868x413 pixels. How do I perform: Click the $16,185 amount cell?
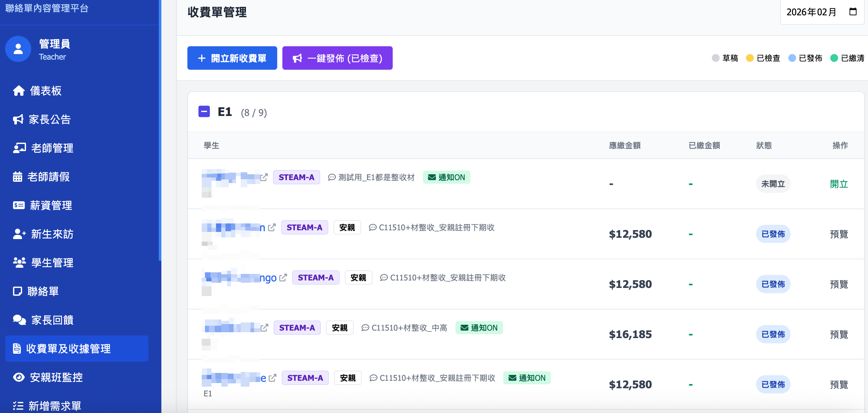[630, 335]
